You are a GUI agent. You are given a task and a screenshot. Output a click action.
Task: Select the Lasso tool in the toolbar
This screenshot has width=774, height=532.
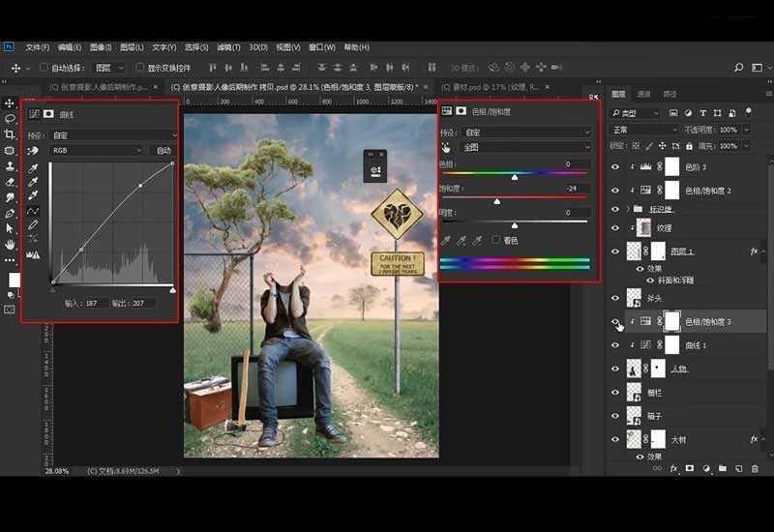[x=11, y=119]
